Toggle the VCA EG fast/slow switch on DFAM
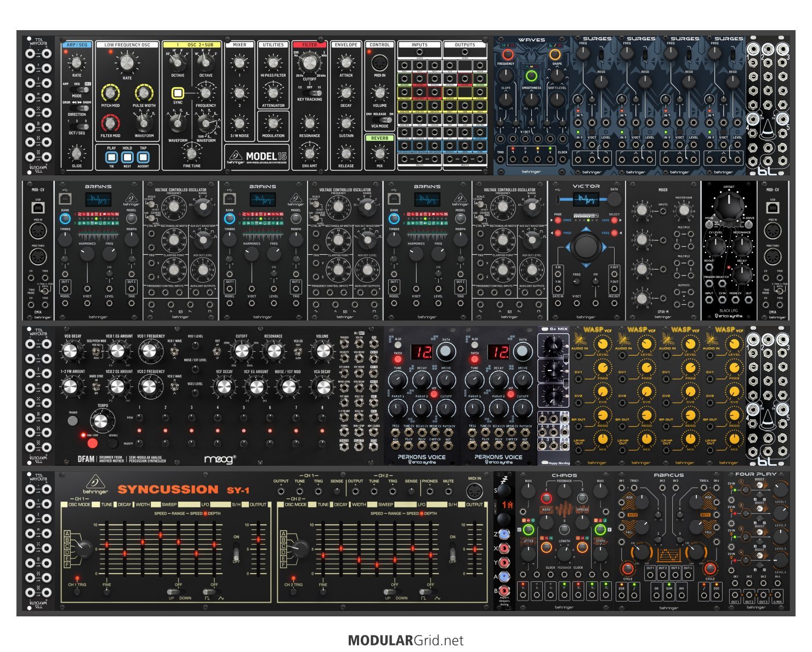Screen dimensions: 812x652 tap(299, 352)
